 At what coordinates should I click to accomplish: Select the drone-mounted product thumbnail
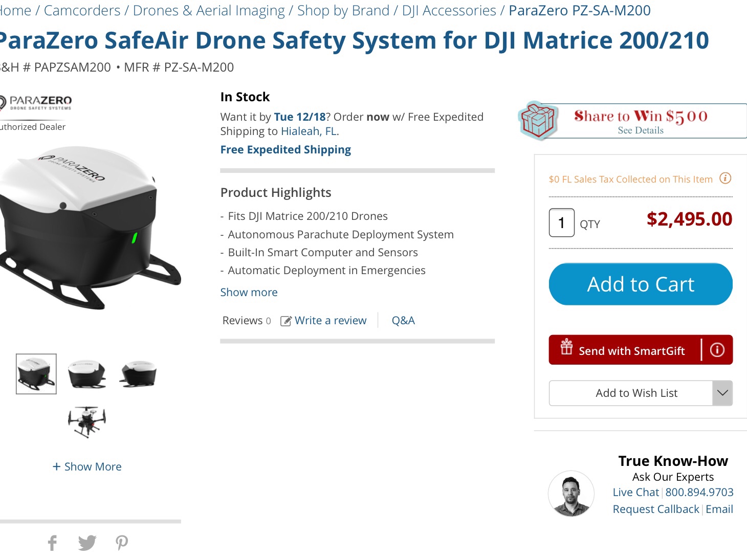pyautogui.click(x=87, y=422)
